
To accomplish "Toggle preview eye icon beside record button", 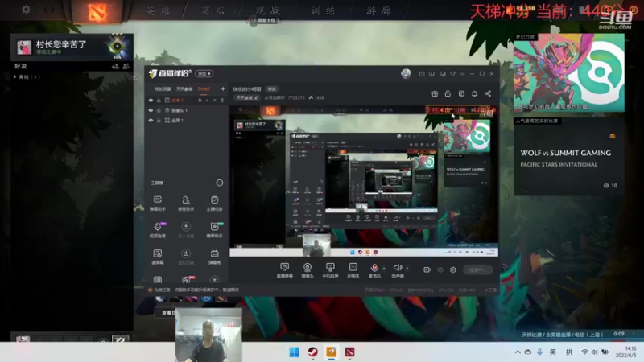I will 440,269.
